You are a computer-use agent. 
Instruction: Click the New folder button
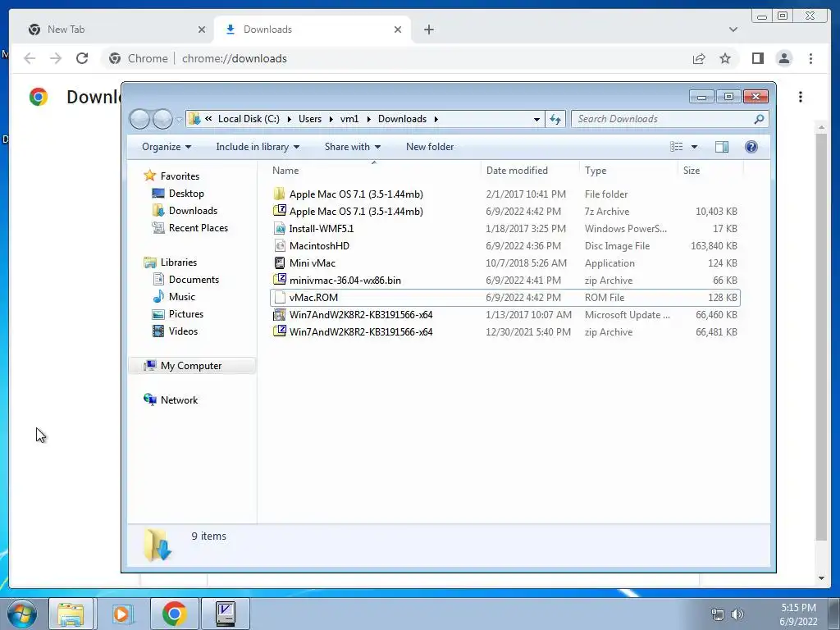(430, 147)
